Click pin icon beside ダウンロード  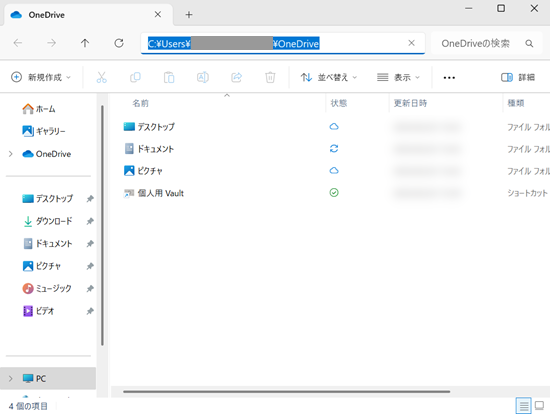90,221
